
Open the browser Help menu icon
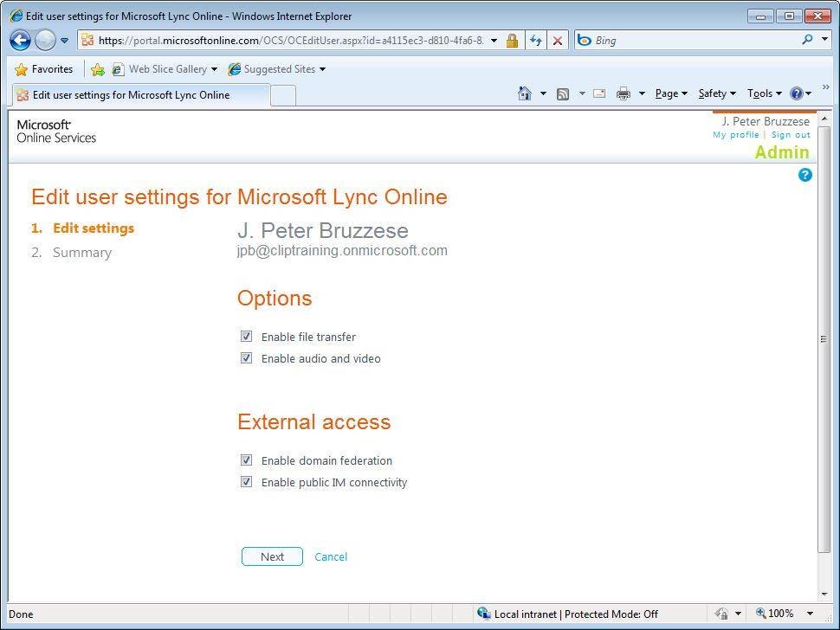click(801, 93)
